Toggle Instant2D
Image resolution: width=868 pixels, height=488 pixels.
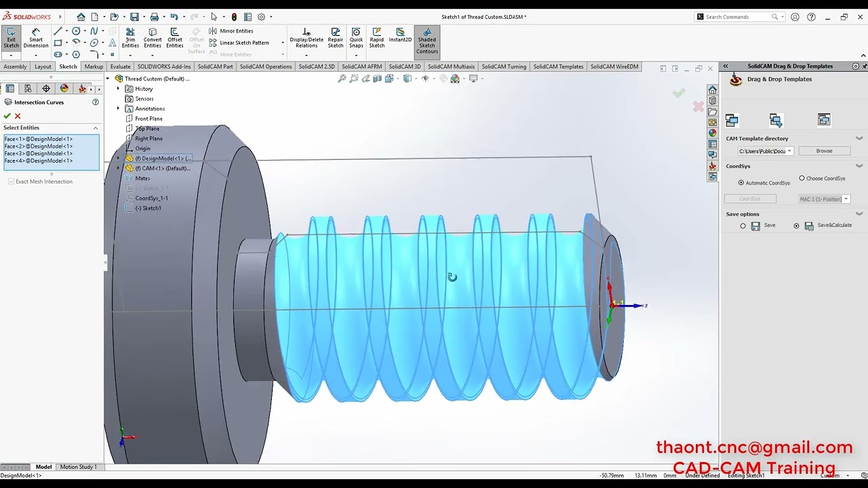coord(400,35)
